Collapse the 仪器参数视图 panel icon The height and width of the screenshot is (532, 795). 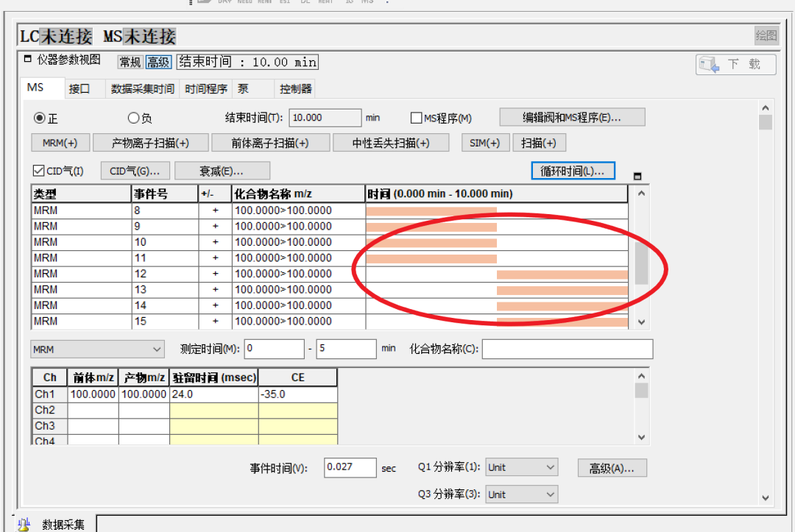(x=28, y=60)
